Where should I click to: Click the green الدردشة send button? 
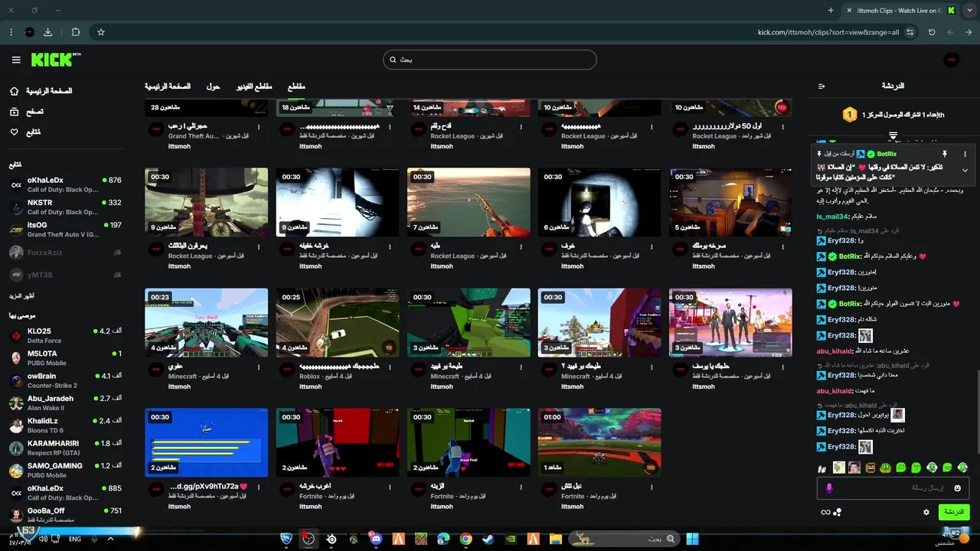point(953,512)
